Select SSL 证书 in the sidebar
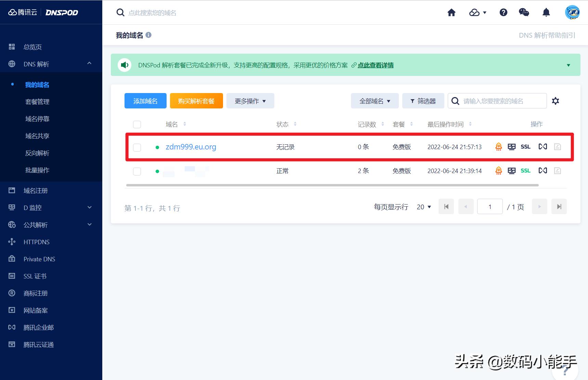Screen dimensions: 588x380 coord(35,276)
